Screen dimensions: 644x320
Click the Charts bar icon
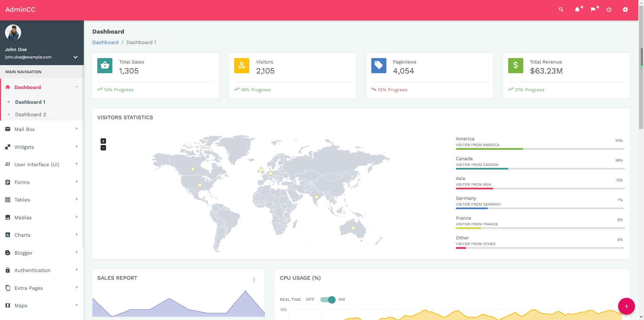coord(8,235)
